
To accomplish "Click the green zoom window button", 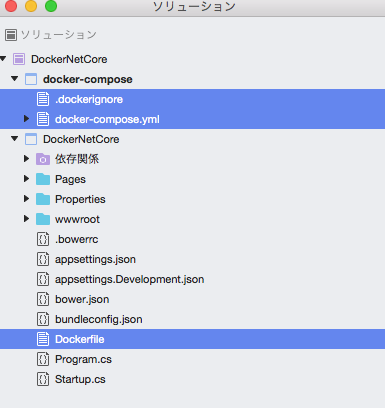I will pos(51,6).
